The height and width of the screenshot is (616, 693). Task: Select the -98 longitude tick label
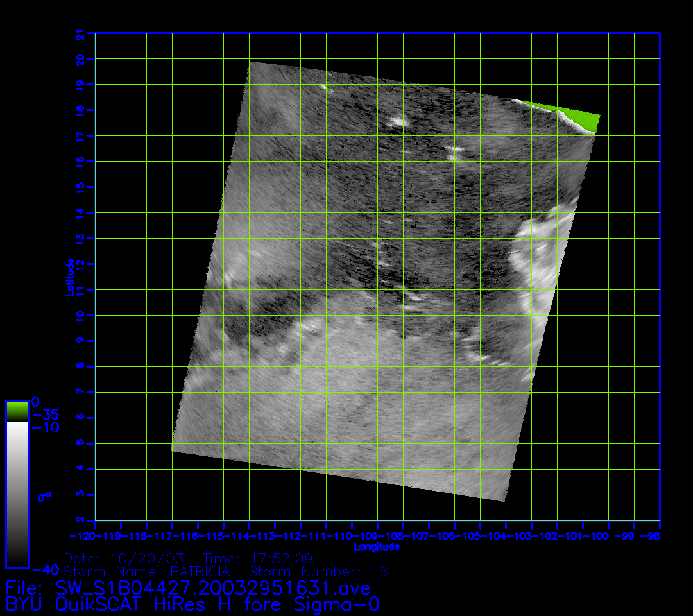coord(653,536)
